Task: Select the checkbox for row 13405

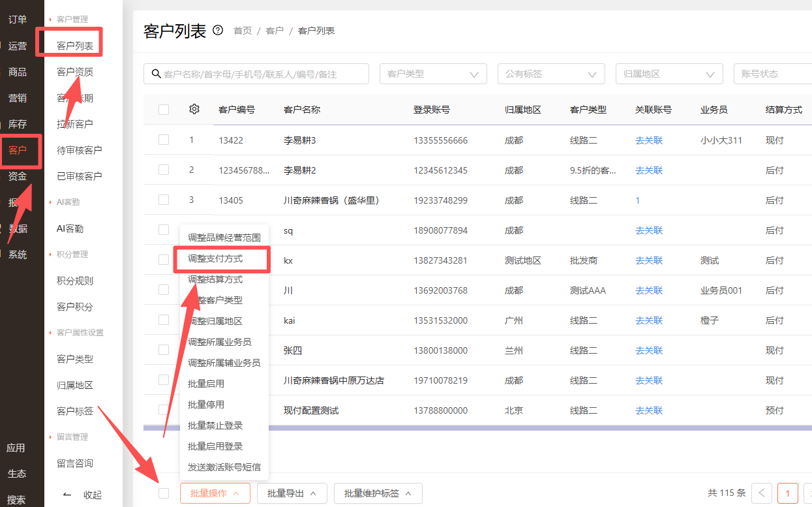Action: click(x=164, y=200)
